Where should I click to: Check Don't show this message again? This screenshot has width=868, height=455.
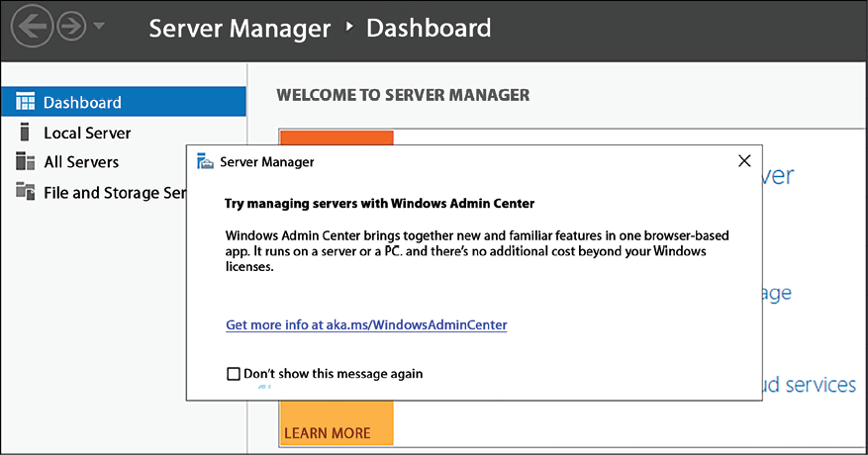(x=234, y=374)
